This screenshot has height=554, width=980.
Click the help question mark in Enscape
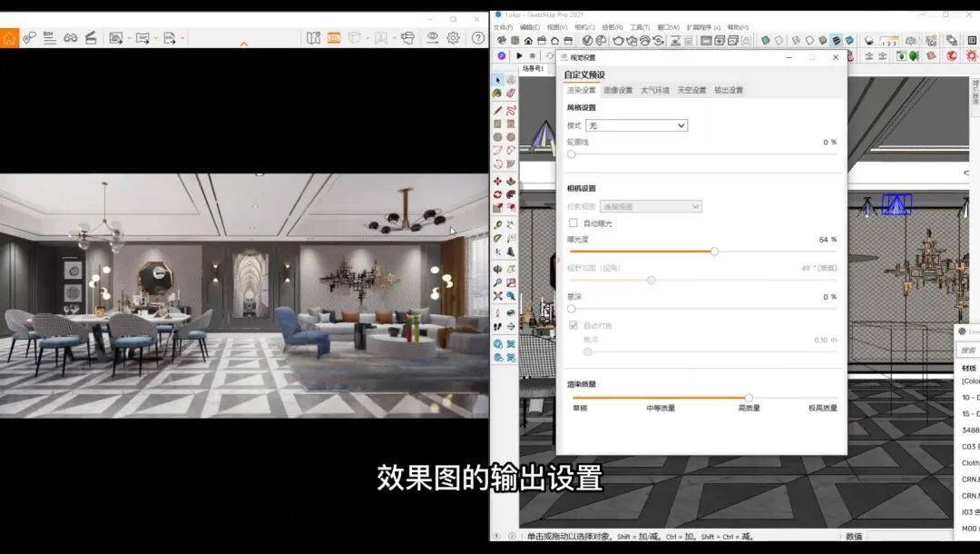coord(478,38)
